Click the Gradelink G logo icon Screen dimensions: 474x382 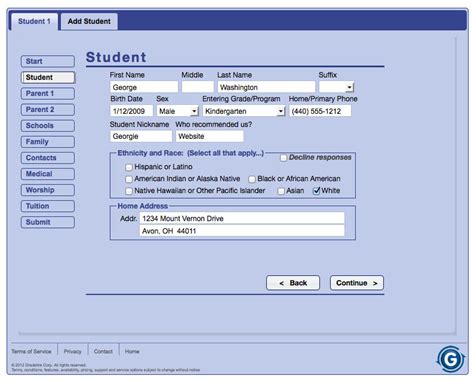coord(450,359)
